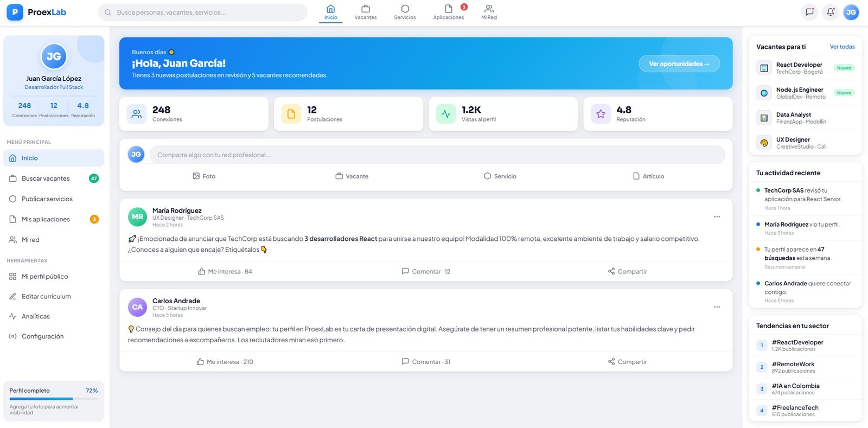Open the React Developer vacancy at TechCorp
Image resolution: width=868 pixels, height=428 pixels.
pos(799,68)
